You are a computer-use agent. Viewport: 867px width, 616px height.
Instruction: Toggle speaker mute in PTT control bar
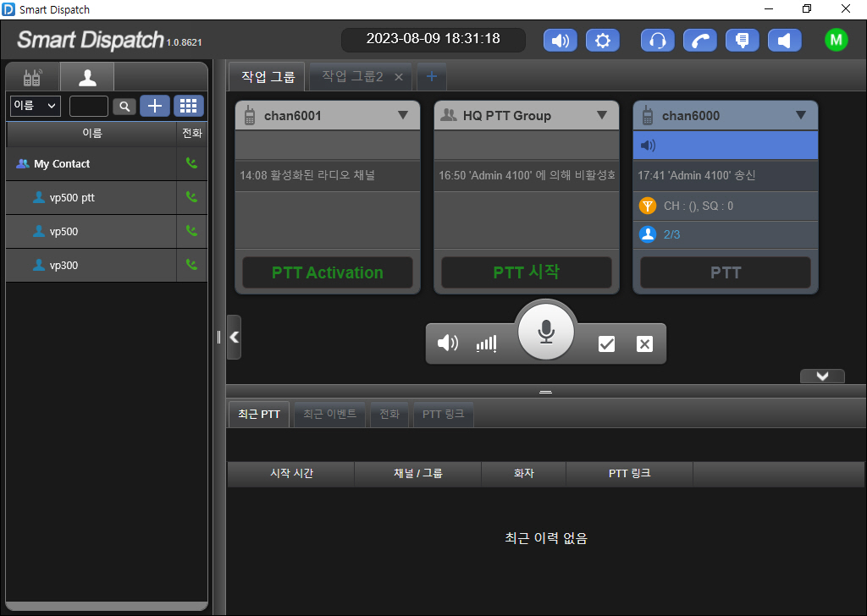447,344
